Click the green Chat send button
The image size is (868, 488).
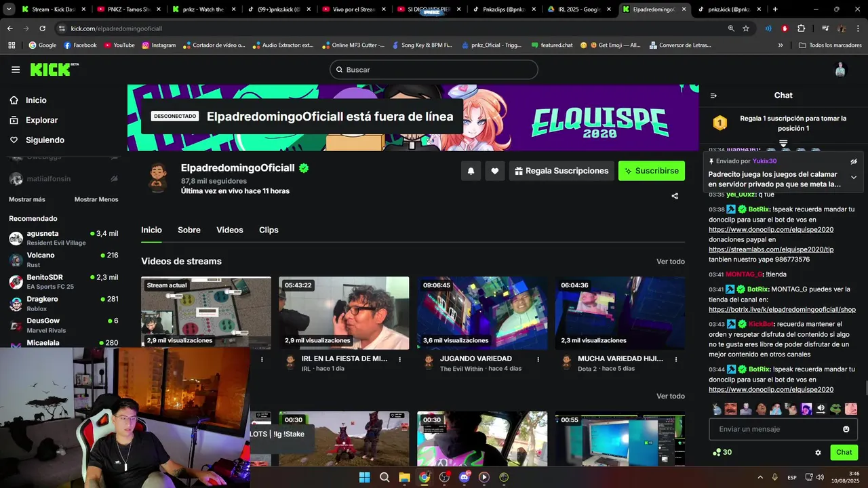(844, 453)
